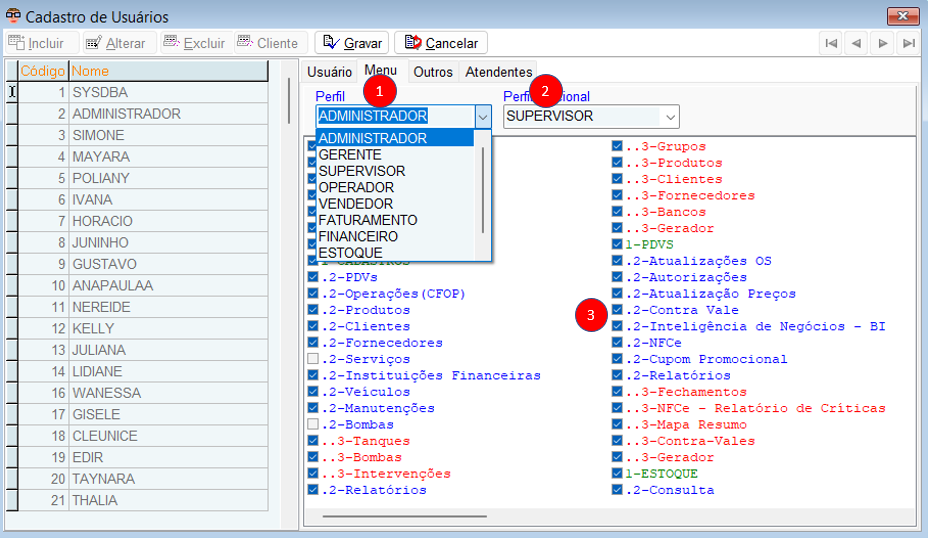The image size is (928, 538).
Task: Select GERENTE in the Perfil list
Action: click(x=395, y=154)
